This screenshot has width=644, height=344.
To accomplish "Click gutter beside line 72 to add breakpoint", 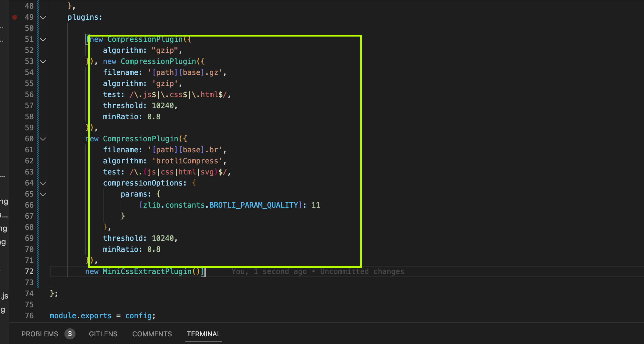I will pyautogui.click(x=15, y=272).
